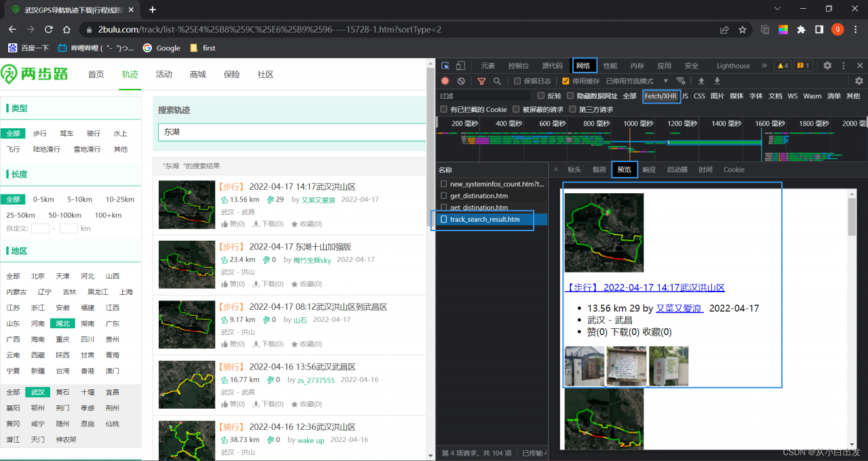
Task: Open the 标头 headers tab
Action: [574, 169]
